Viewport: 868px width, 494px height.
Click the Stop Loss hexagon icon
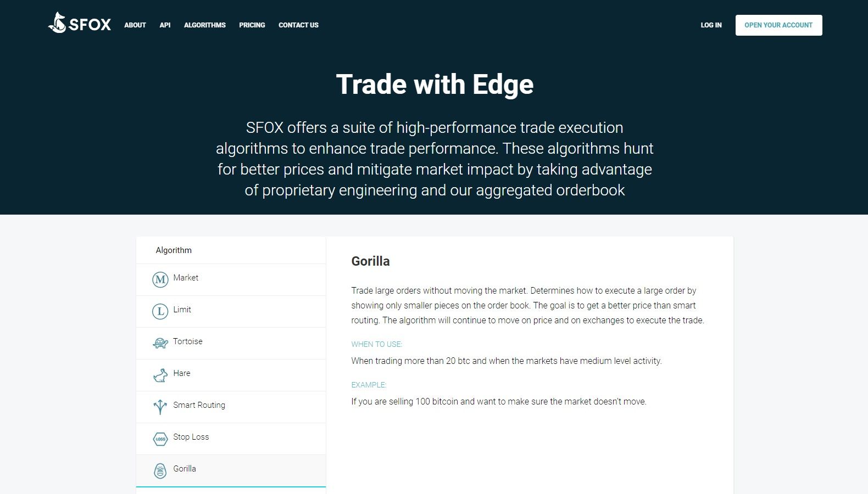pos(160,439)
